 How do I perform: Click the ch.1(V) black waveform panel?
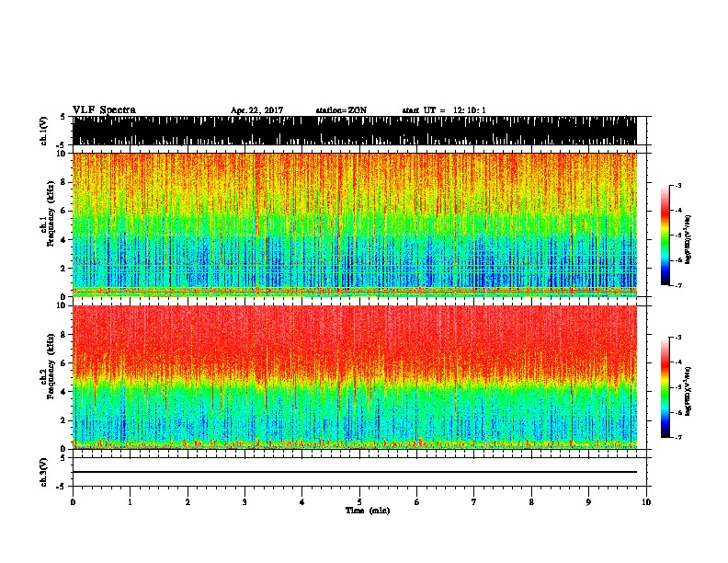355,131
